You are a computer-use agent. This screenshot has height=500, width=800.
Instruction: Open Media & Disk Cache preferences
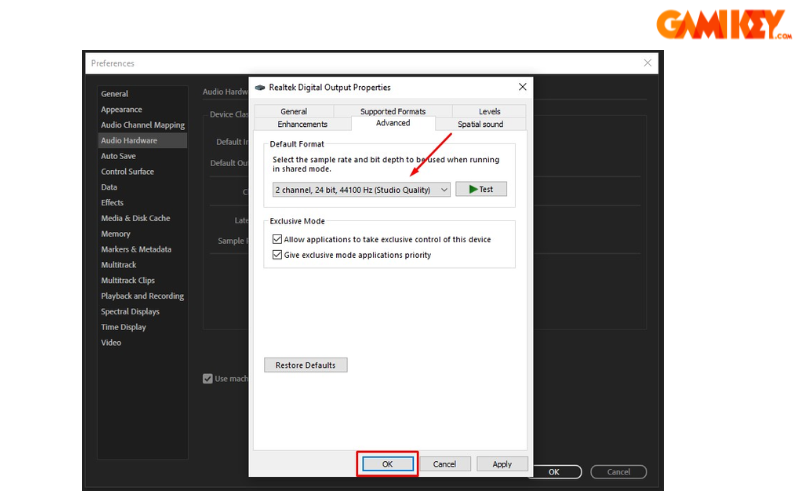coord(136,218)
